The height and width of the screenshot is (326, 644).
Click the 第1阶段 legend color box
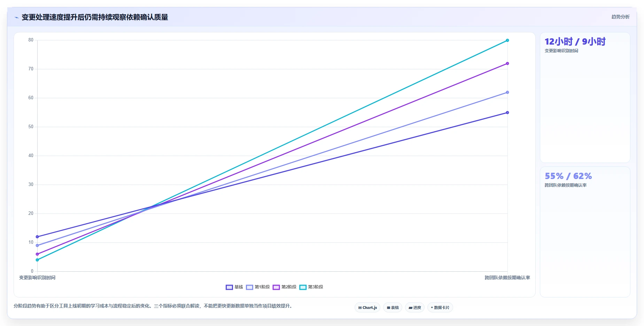[249, 287]
